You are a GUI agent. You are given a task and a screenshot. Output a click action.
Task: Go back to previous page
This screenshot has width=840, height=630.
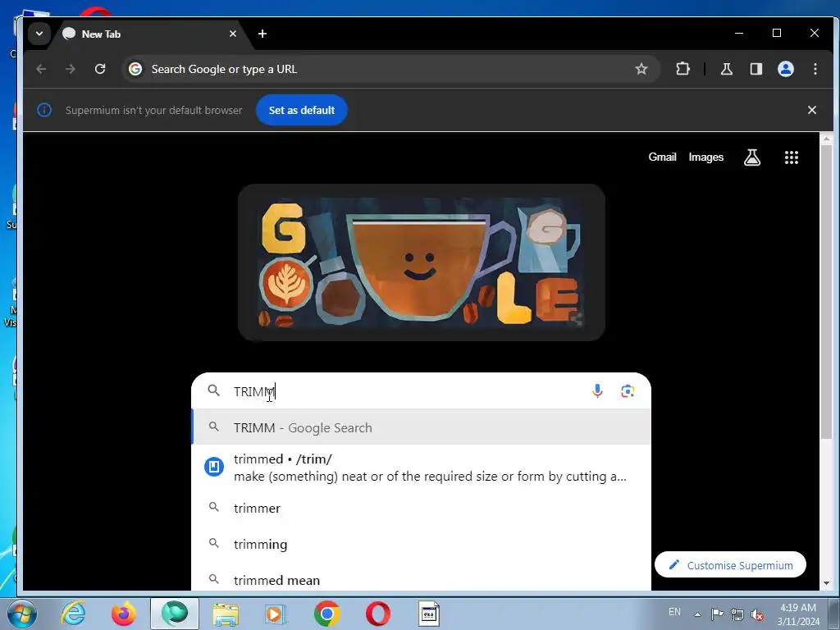pos(41,69)
